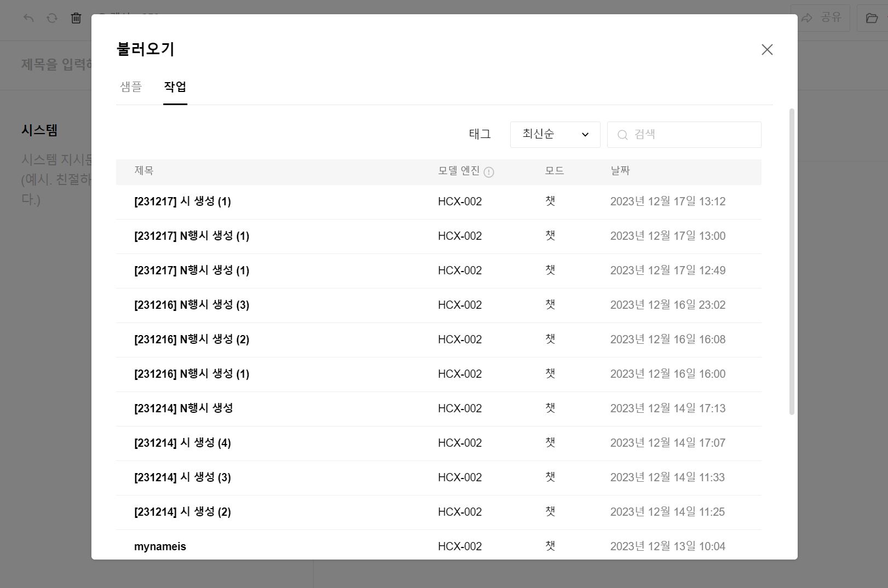The width and height of the screenshot is (888, 588).
Task: Click the trash delete icon in the background toolbar
Action: pyautogui.click(x=76, y=18)
